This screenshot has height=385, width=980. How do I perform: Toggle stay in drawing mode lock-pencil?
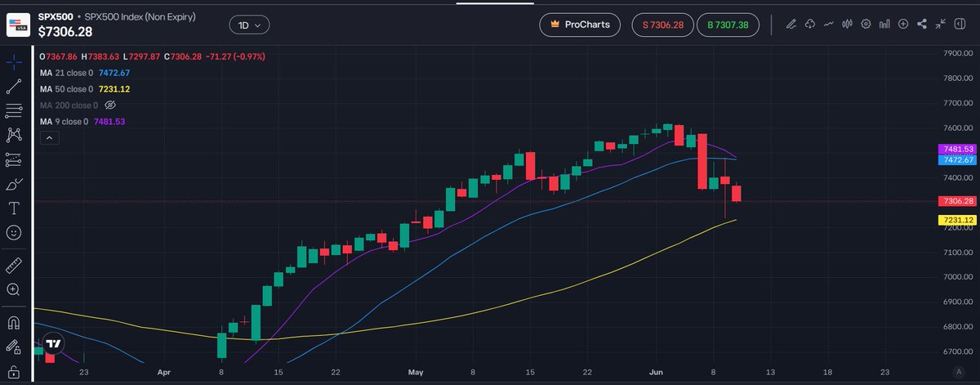[14, 347]
